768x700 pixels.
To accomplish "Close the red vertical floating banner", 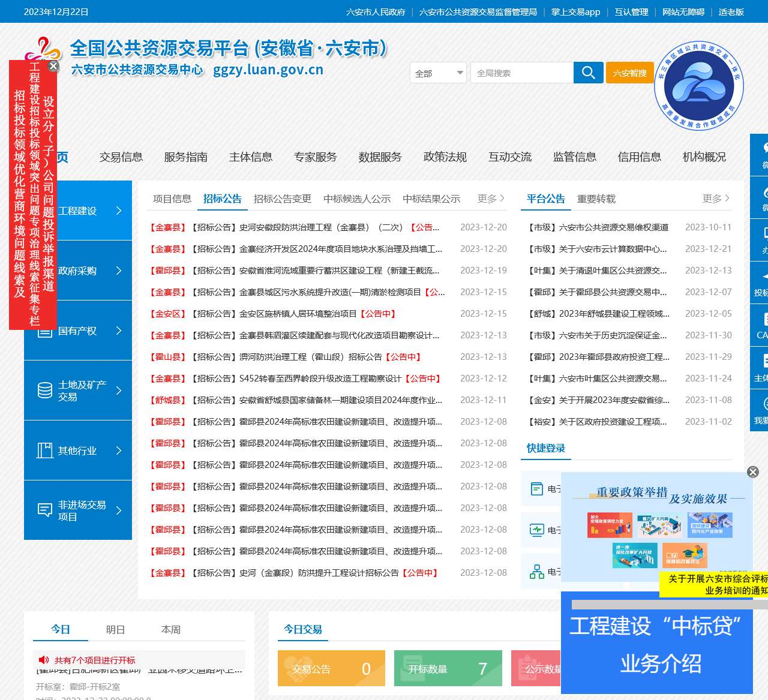I will pyautogui.click(x=53, y=66).
